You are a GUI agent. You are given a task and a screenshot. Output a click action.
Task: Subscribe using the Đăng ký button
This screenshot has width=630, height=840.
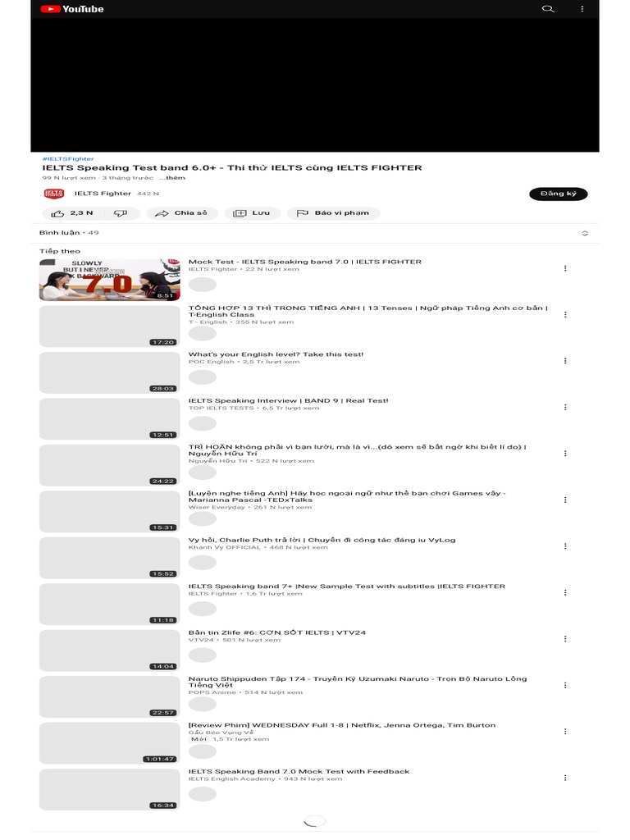pyautogui.click(x=558, y=194)
